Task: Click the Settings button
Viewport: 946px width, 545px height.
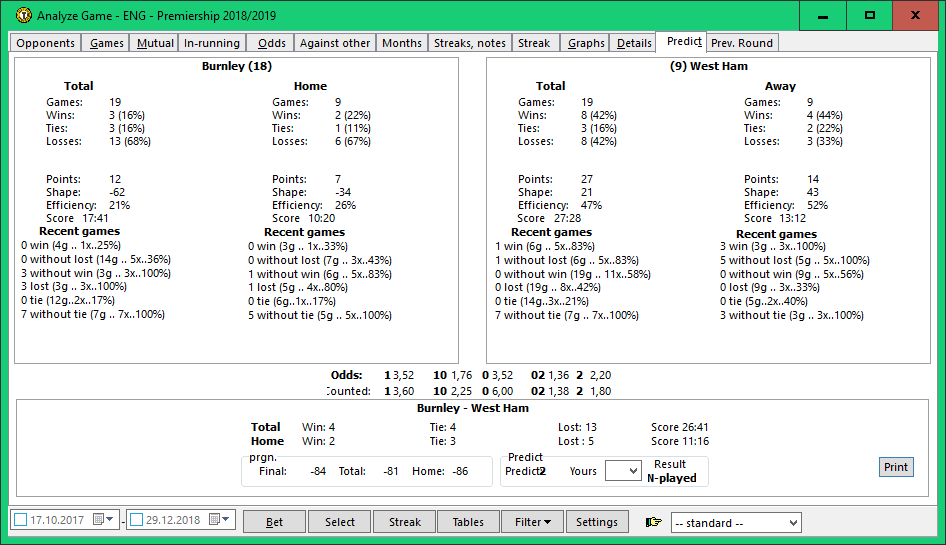Action: tap(597, 522)
